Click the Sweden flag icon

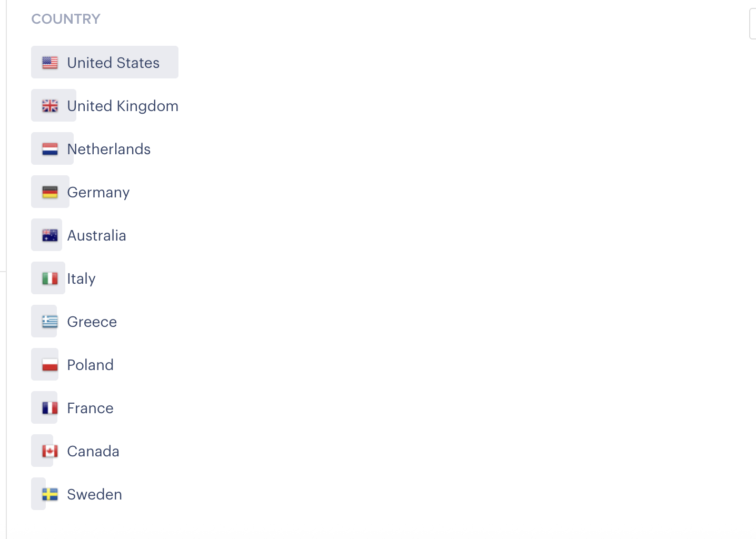point(50,494)
